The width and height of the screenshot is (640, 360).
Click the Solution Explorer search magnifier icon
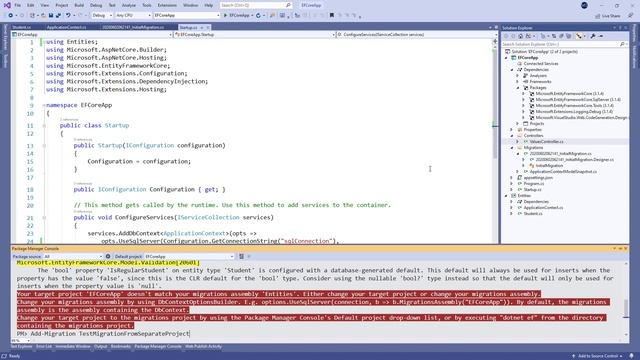click(622, 44)
